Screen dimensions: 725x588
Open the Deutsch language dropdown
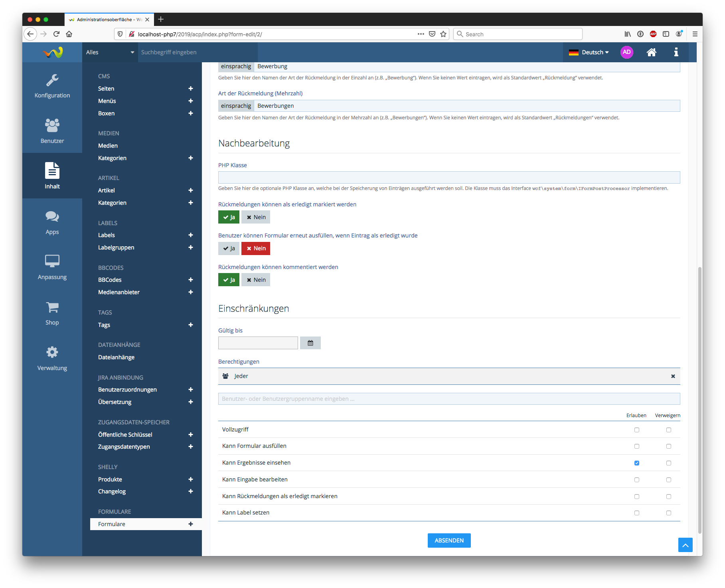tap(589, 52)
